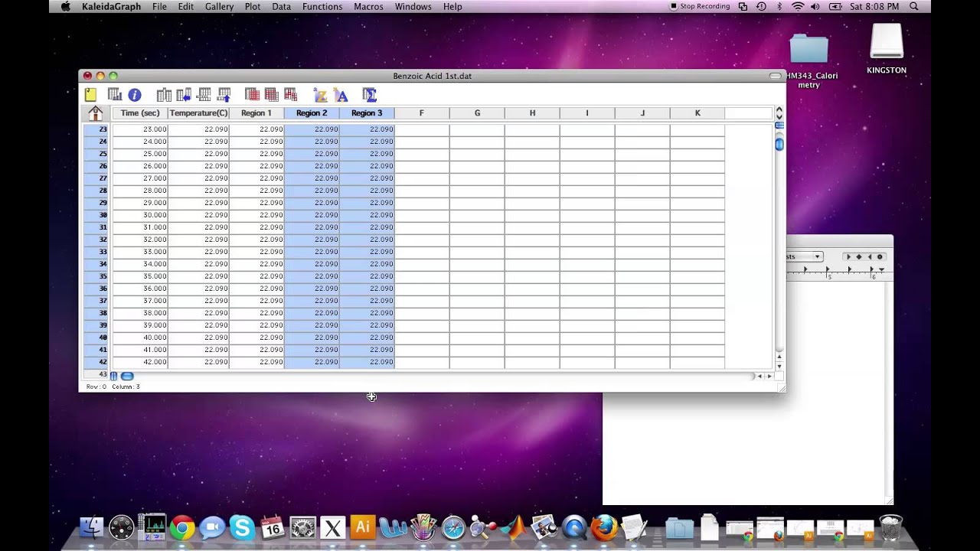The height and width of the screenshot is (551, 980).
Task: Open Finder from the Dock
Action: point(91,527)
